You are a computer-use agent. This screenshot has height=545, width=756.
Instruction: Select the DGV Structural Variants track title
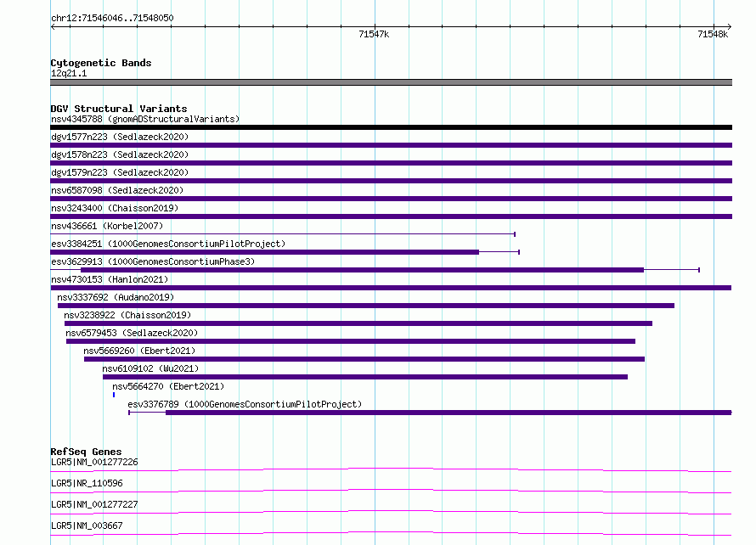(x=119, y=109)
